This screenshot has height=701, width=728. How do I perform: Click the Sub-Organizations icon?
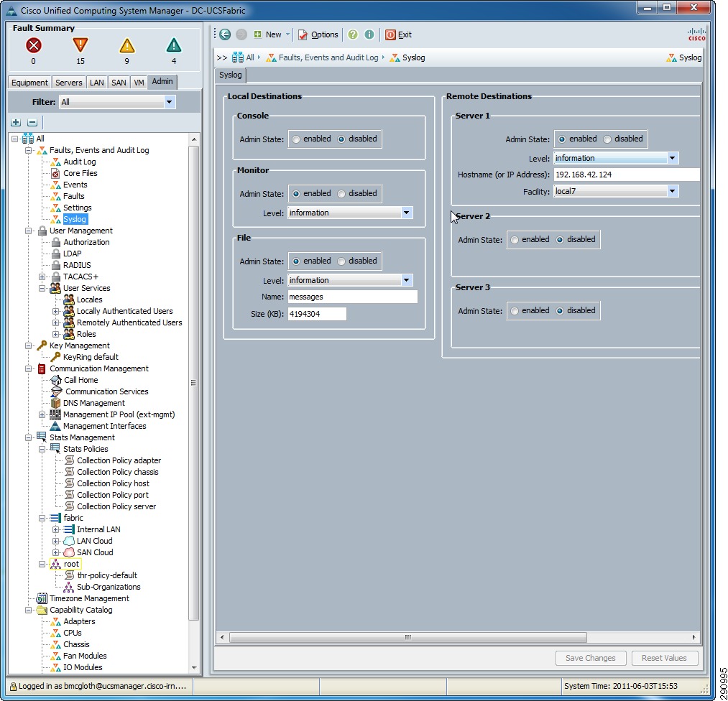coord(69,586)
